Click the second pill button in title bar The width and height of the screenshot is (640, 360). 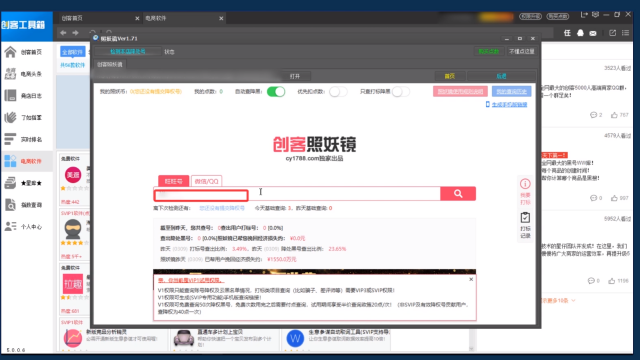pyautogui.click(x=558, y=16)
